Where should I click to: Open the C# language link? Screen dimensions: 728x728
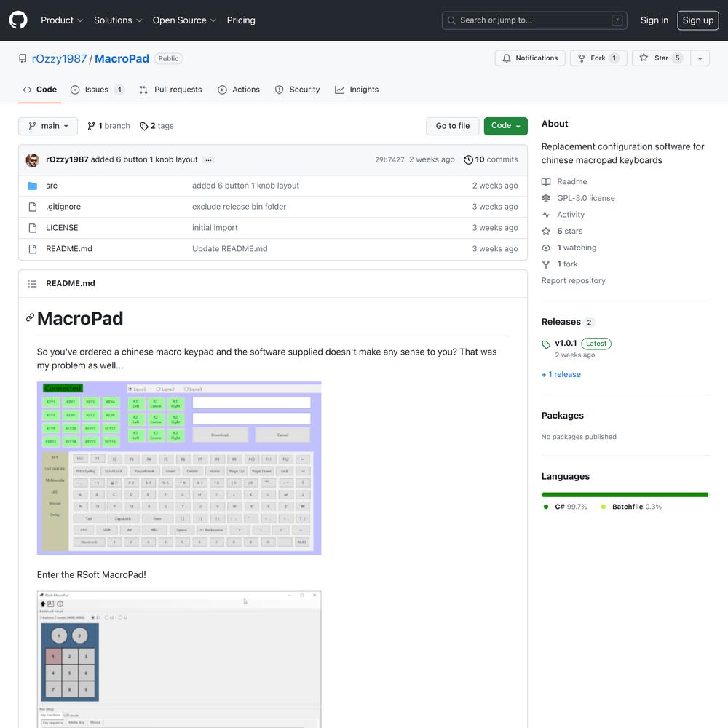[566, 507]
